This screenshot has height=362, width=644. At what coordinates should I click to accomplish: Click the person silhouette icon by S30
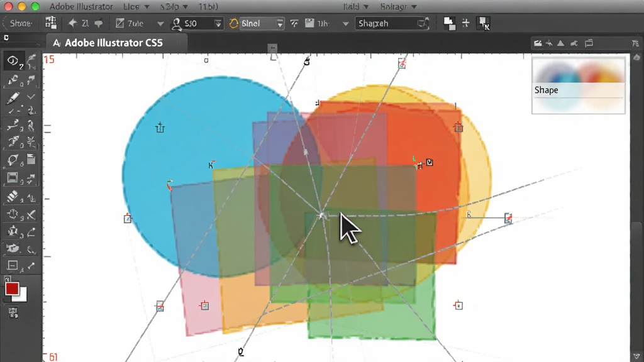(x=177, y=24)
